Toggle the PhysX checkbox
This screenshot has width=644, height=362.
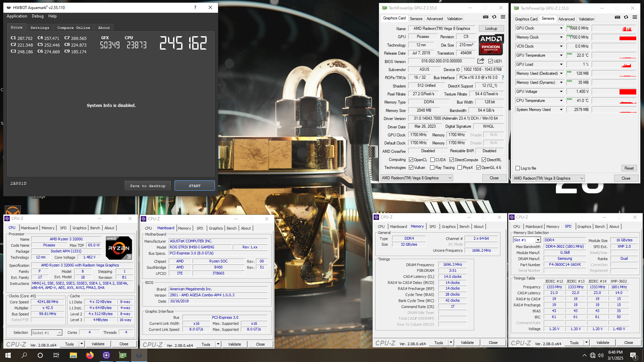pos(460,168)
